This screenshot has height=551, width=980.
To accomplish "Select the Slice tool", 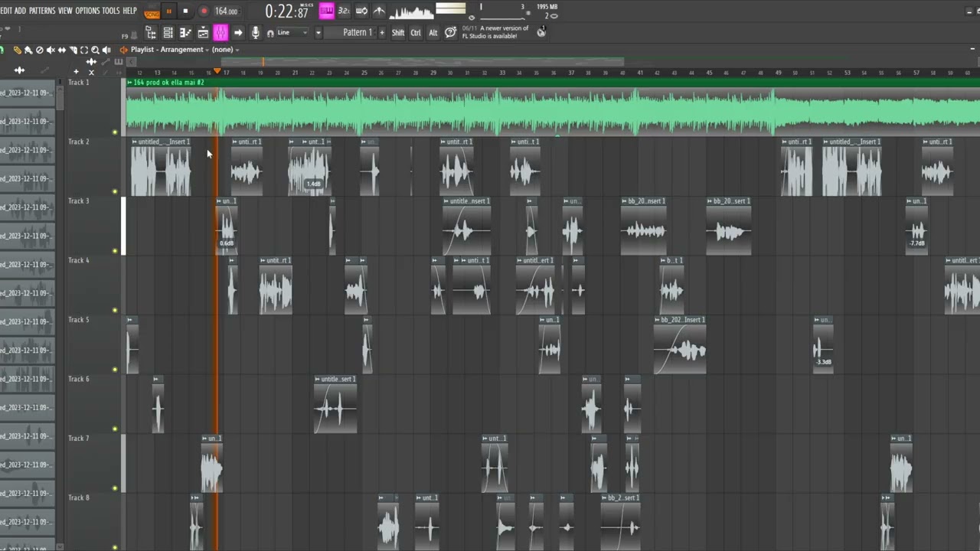I will (x=73, y=51).
